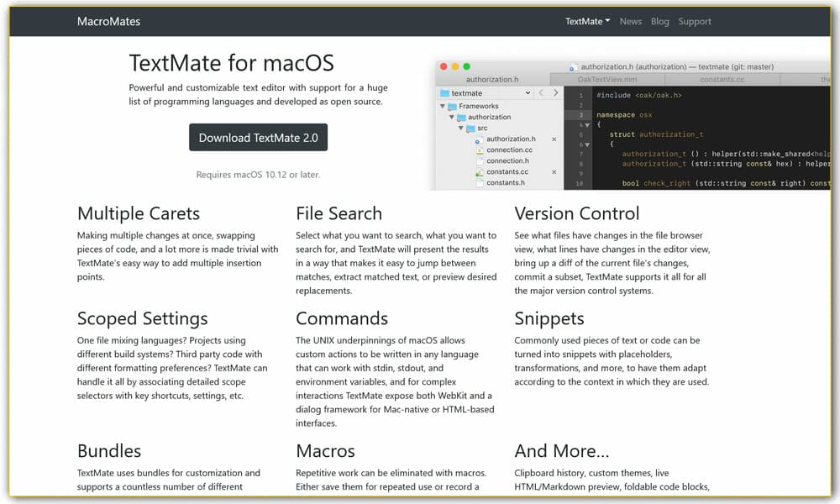Screen dimensions: 840x504
Task: Collapse the authorization folder disclosure triangle
Action: click(x=451, y=117)
